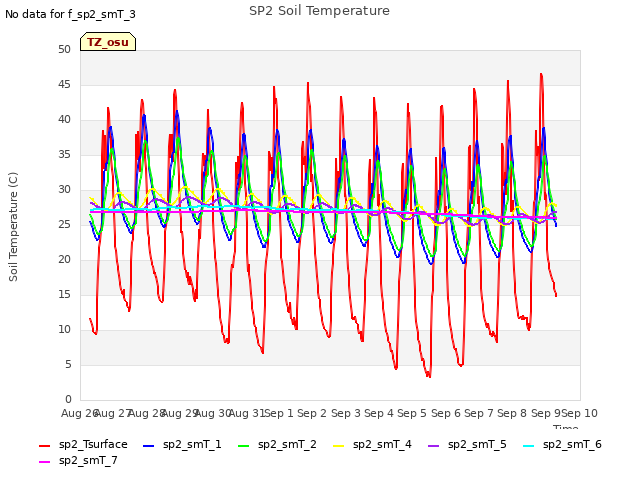Click the Sep 8 date tick label
The height and width of the screenshot is (480, 640).
[512, 413]
